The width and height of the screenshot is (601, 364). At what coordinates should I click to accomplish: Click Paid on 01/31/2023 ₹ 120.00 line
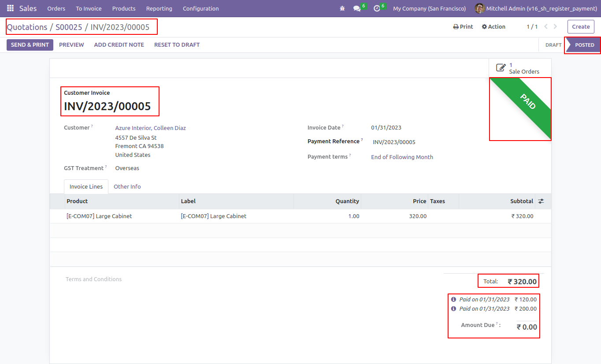tap(494, 299)
